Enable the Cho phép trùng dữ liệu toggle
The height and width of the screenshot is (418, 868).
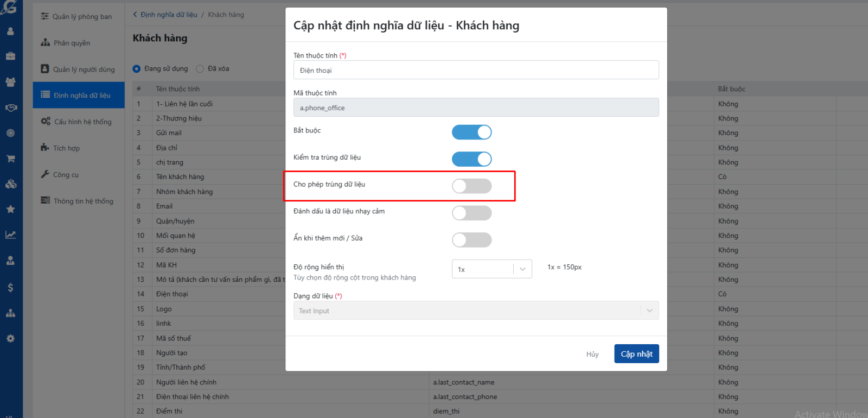coord(471,186)
